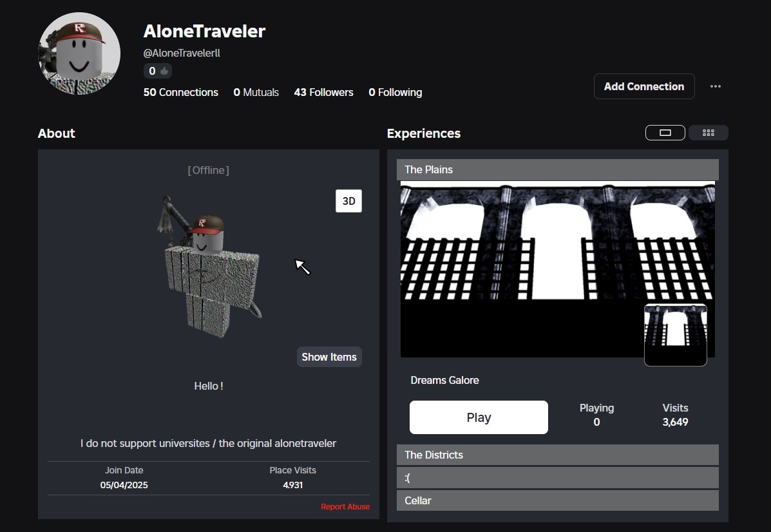View the 0 Following list
Screen dimensions: 771x532
pyautogui.click(x=395, y=93)
